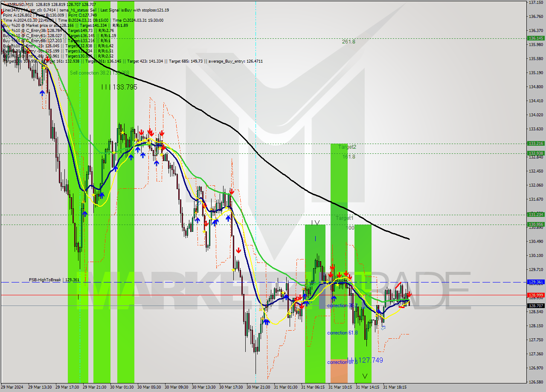Click the 'Buy %20 @ Market price' line
The height and width of the screenshot is (392, 546).
[65, 26]
